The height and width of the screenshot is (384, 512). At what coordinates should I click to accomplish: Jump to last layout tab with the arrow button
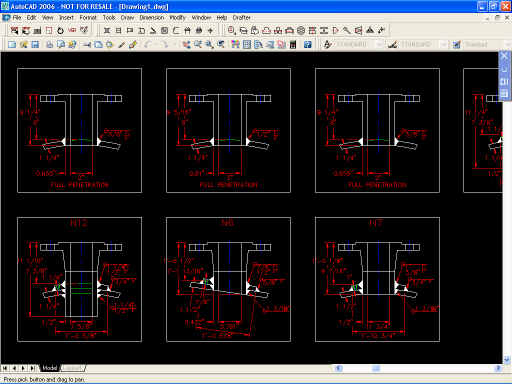coord(32,368)
